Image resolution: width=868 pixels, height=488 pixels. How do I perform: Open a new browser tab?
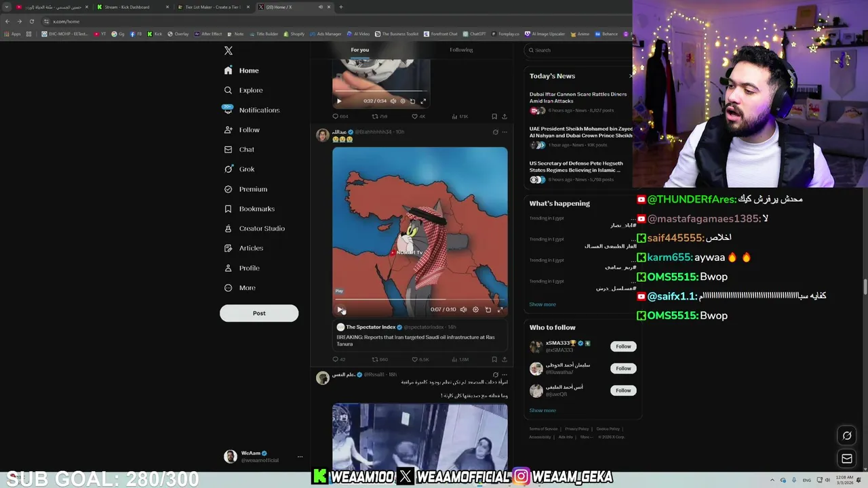click(x=341, y=7)
